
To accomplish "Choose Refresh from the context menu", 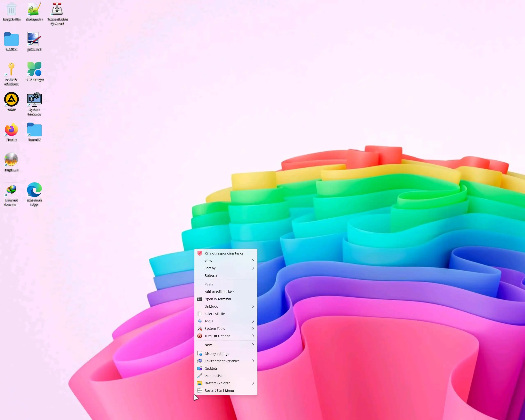I will (210, 276).
